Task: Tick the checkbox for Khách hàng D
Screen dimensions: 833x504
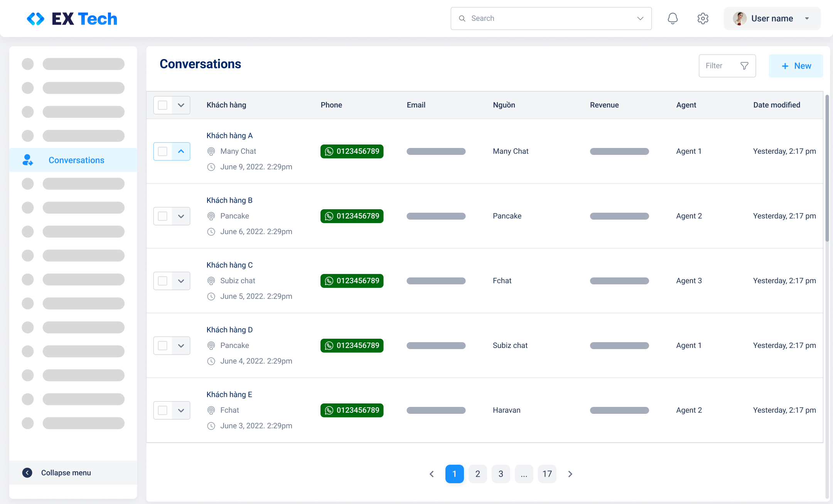Action: click(163, 346)
